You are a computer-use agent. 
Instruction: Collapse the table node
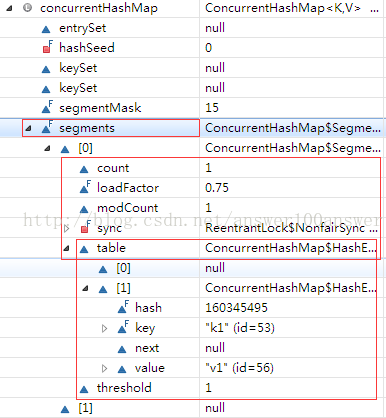[x=67, y=248]
